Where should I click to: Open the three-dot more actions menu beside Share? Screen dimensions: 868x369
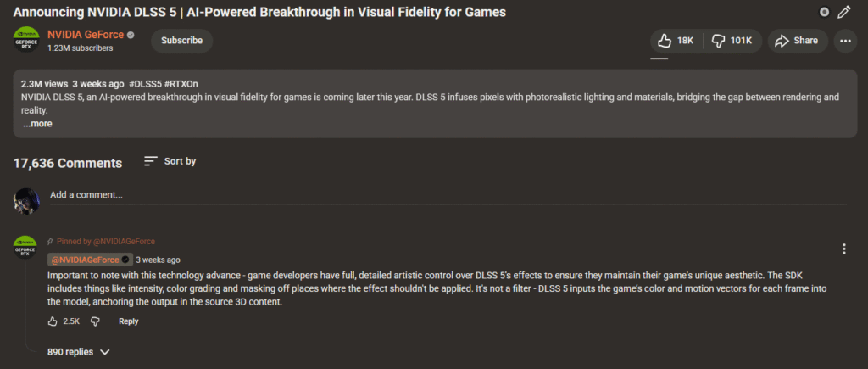[x=844, y=41]
